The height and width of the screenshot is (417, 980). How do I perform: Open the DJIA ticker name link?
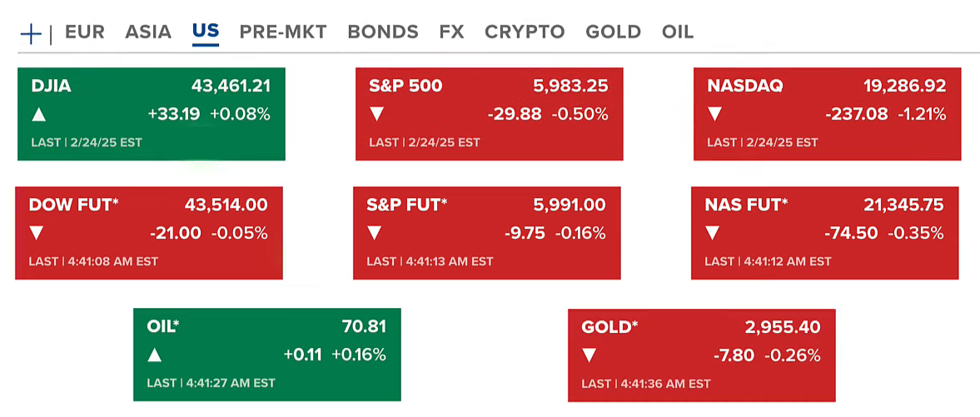[51, 86]
